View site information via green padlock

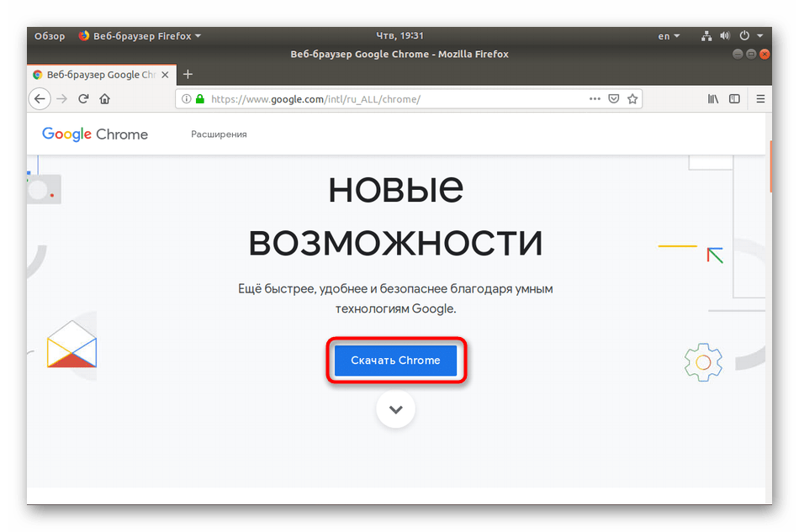(x=200, y=99)
